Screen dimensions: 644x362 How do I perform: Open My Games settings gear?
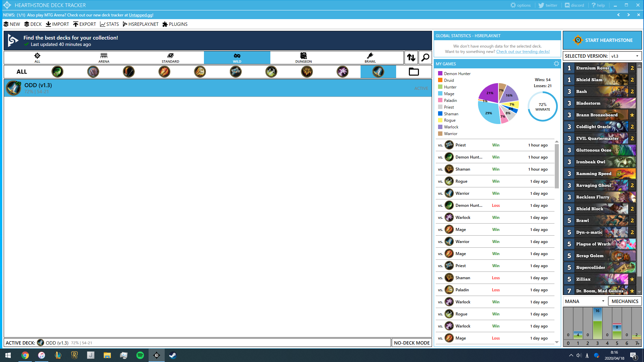click(556, 64)
